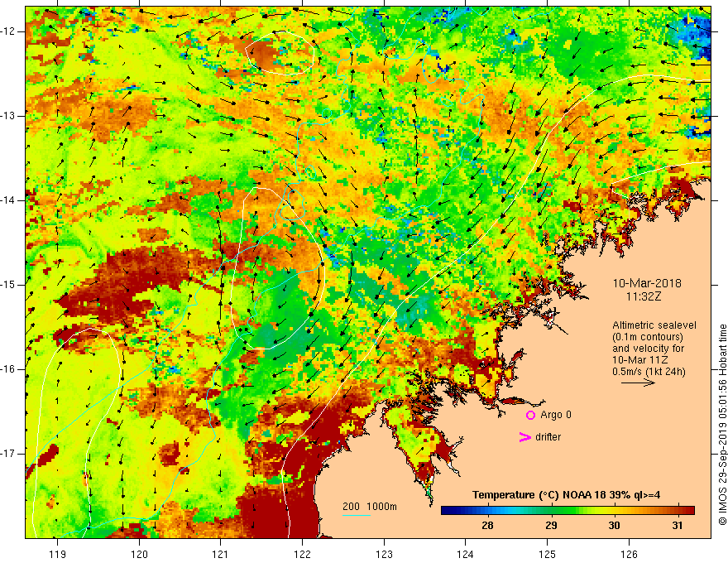Click the '(0.1m contours)' text
728x563 pixels.
point(647,337)
